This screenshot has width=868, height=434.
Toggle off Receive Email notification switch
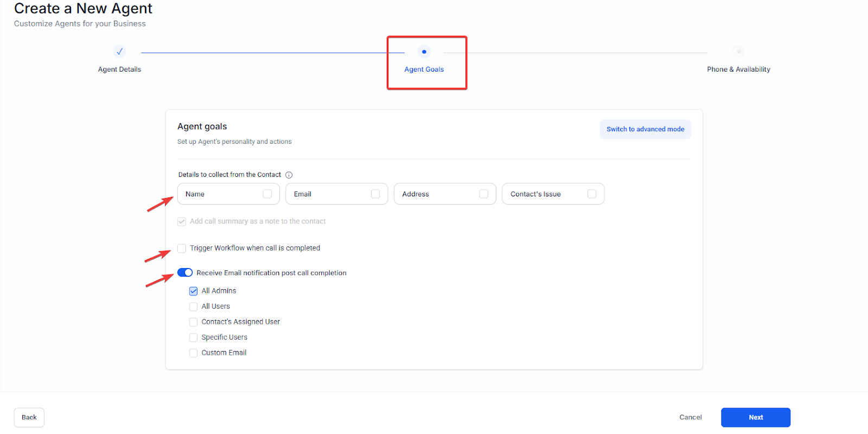click(x=185, y=272)
